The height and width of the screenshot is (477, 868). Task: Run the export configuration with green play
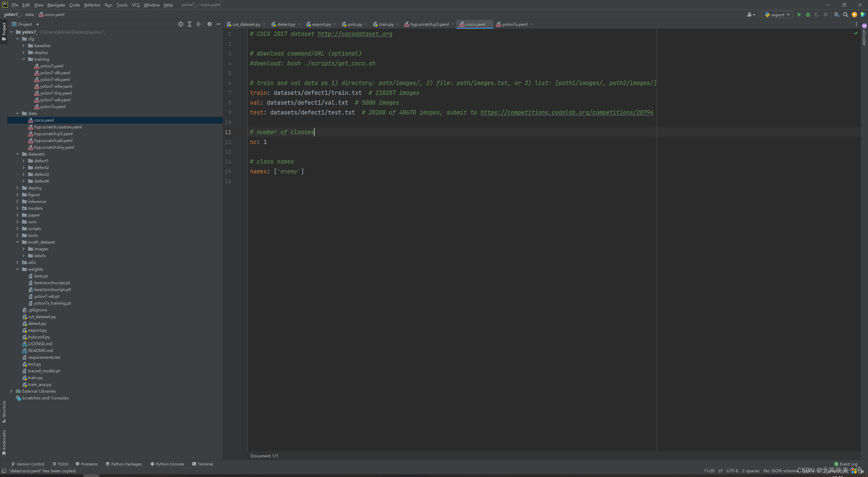pos(799,15)
